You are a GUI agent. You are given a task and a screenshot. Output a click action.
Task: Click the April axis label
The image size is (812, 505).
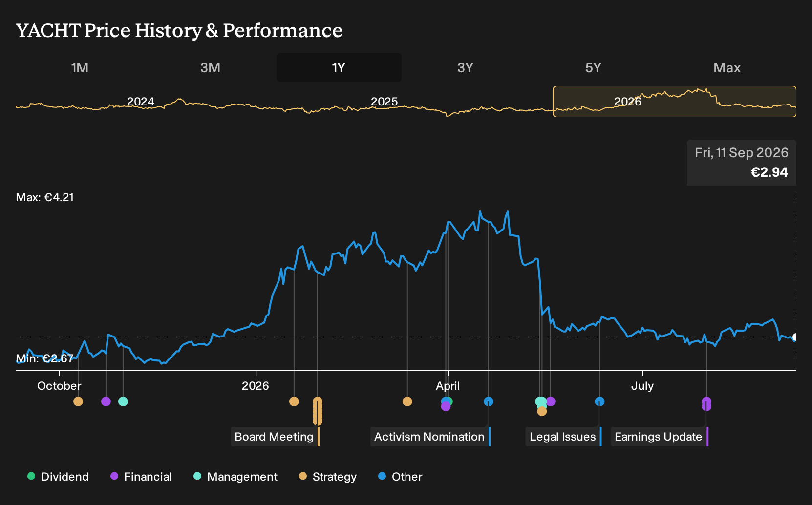pyautogui.click(x=448, y=386)
